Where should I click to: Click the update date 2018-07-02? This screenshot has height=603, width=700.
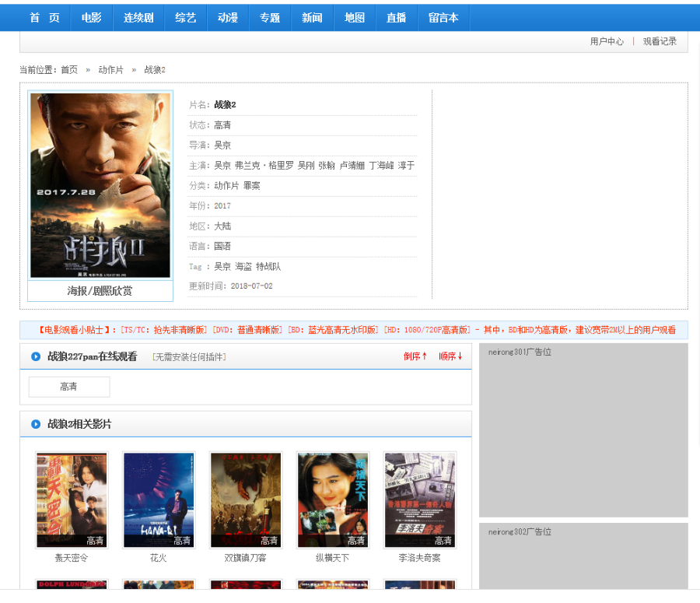click(251, 286)
